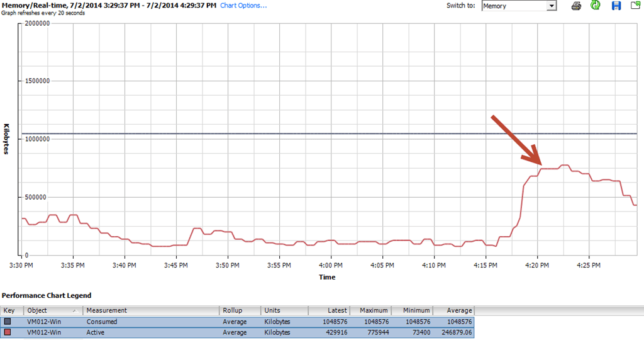Click the Object column sort arrow

(x=75, y=310)
